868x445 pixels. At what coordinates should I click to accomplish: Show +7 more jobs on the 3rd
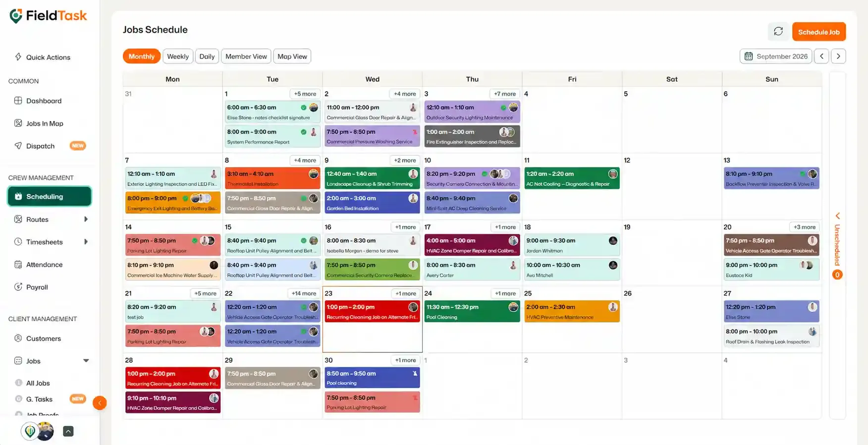pyautogui.click(x=505, y=94)
